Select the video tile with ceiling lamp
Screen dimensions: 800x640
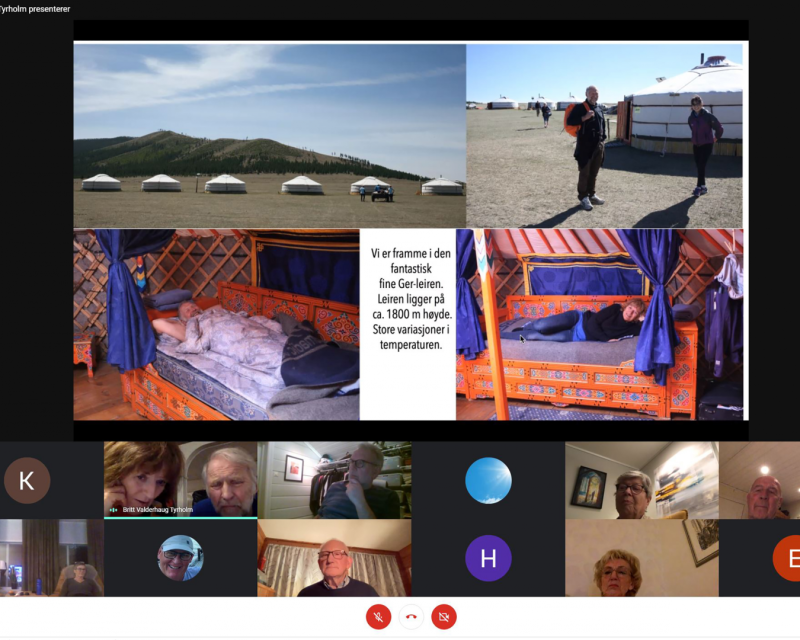(x=760, y=481)
